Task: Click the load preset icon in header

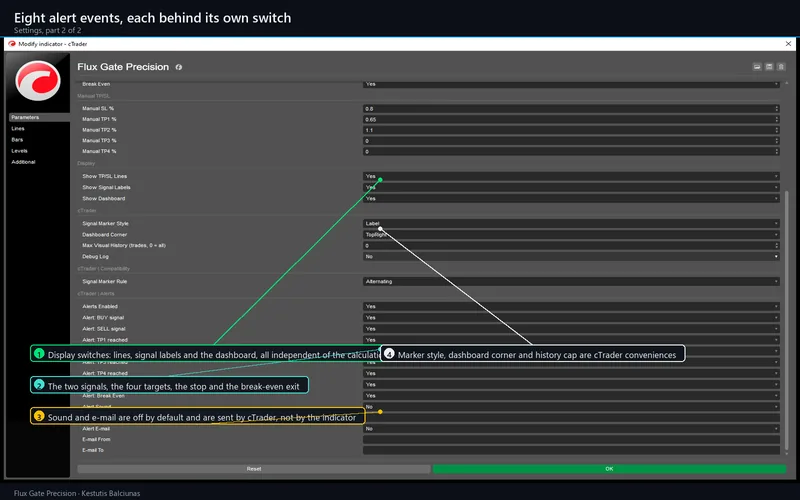Action: point(757,67)
